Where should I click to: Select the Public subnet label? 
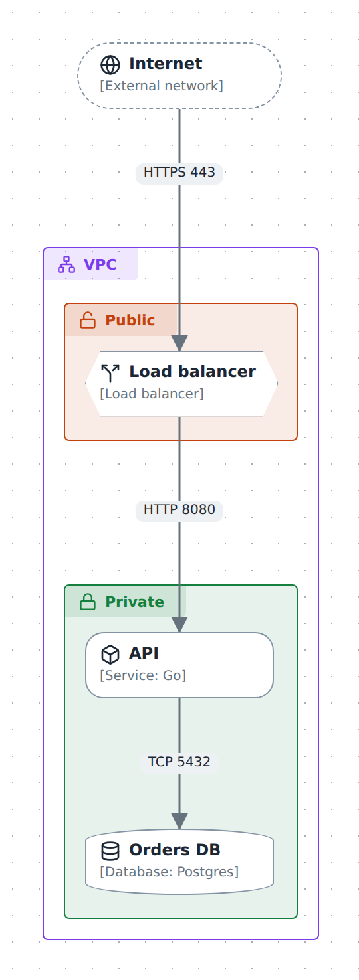130,321
